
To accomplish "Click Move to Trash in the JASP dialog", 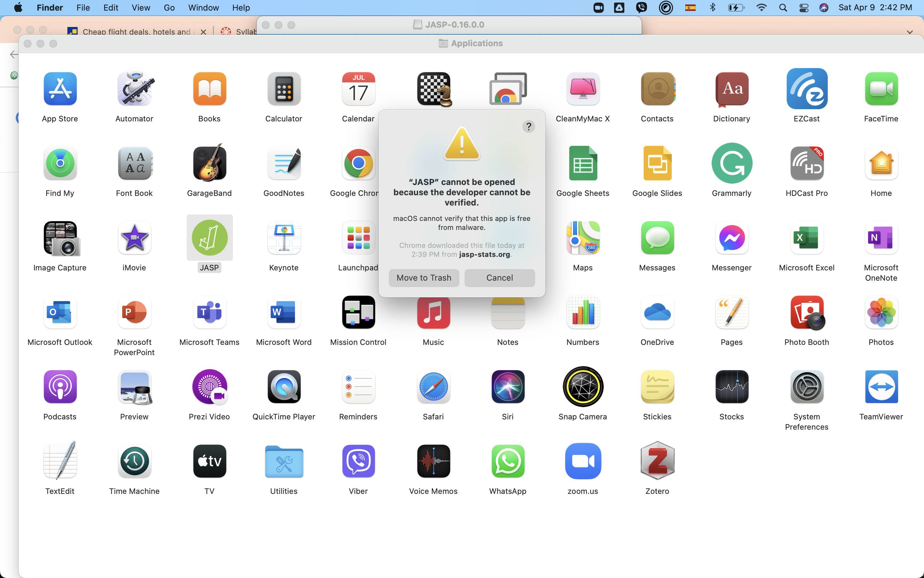I will [424, 278].
